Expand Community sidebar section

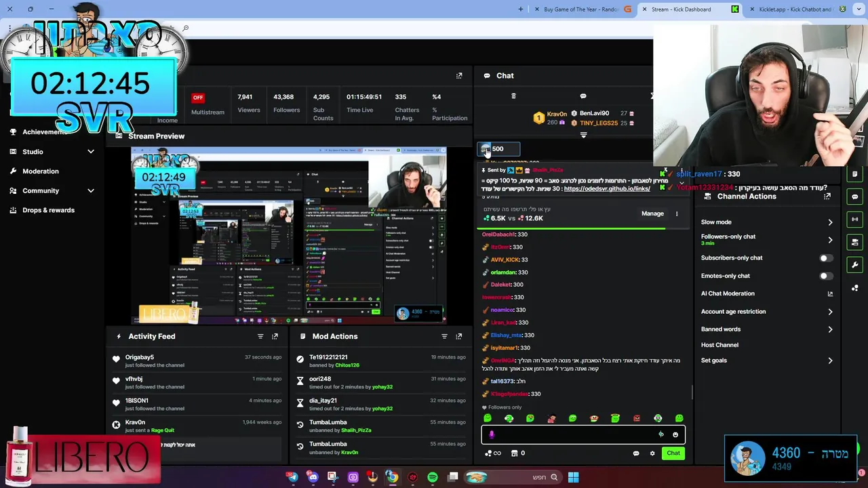91,191
